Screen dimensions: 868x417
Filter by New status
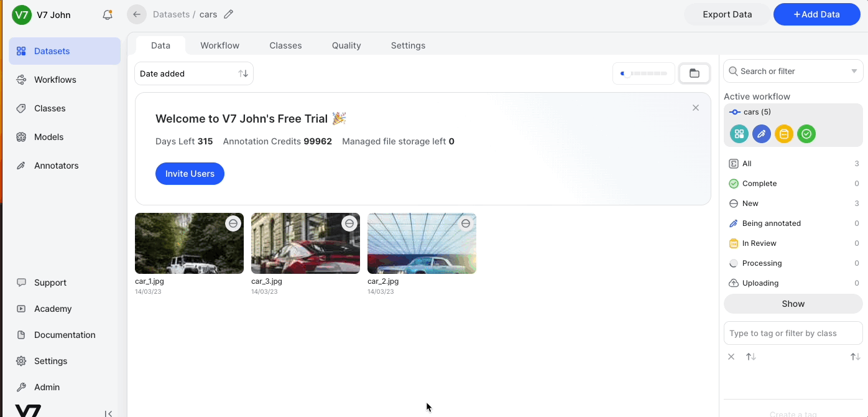793,204
